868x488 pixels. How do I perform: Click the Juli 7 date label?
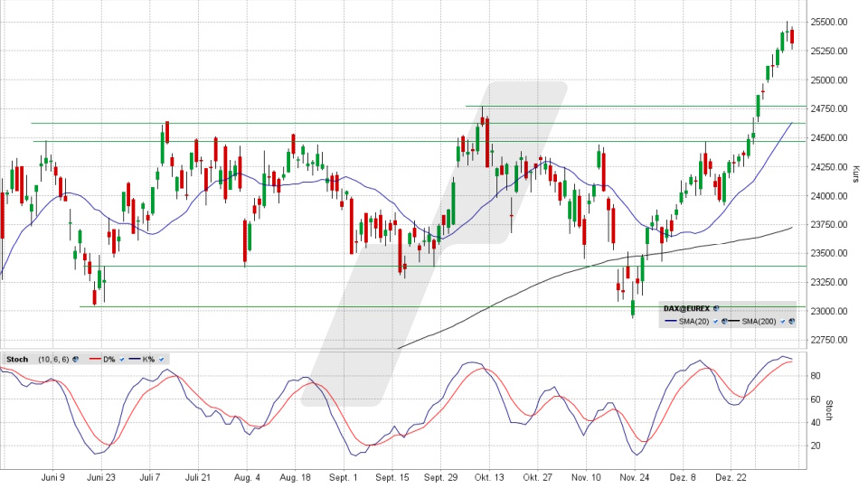(150, 477)
